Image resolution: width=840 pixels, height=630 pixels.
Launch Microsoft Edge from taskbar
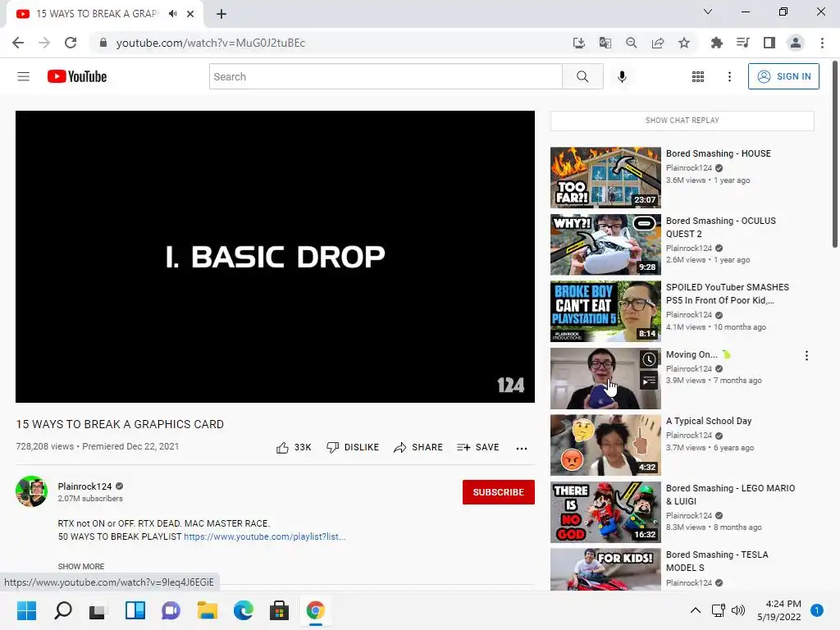pyautogui.click(x=243, y=610)
